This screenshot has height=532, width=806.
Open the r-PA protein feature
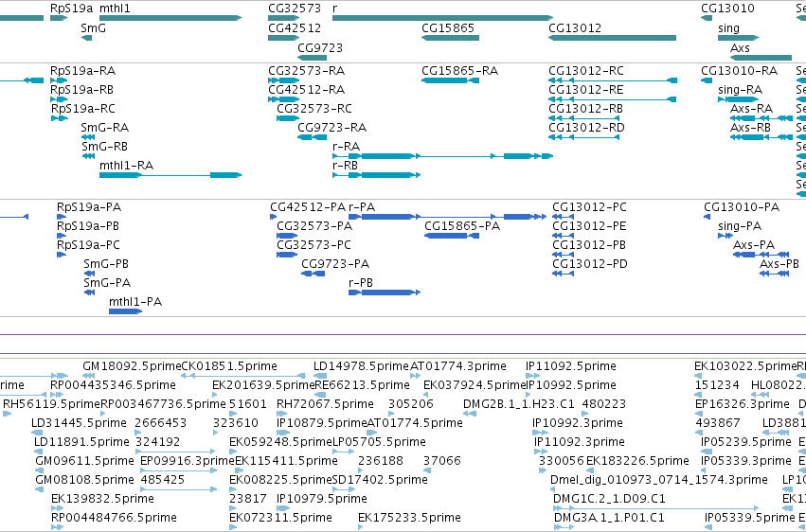(x=448, y=217)
